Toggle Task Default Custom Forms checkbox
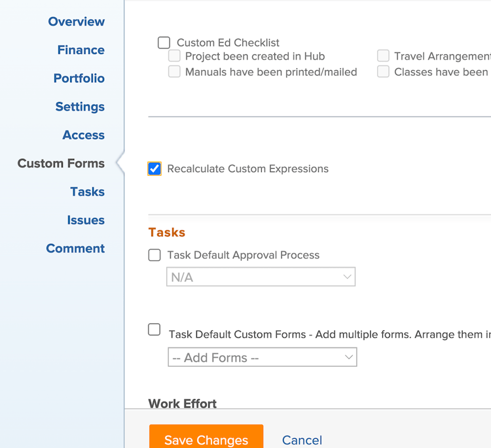Viewport: 491px width, 448px height. click(155, 330)
